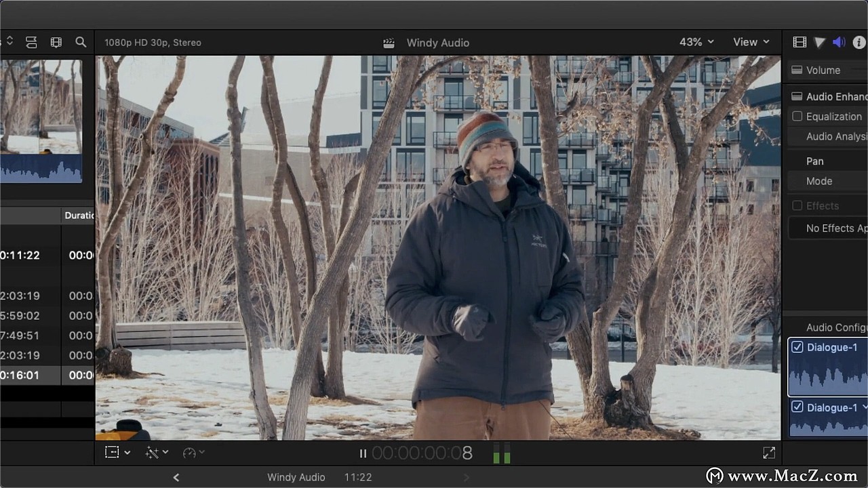This screenshot has width=868, height=488.
Task: Click the Pan section heading
Action: coord(815,161)
